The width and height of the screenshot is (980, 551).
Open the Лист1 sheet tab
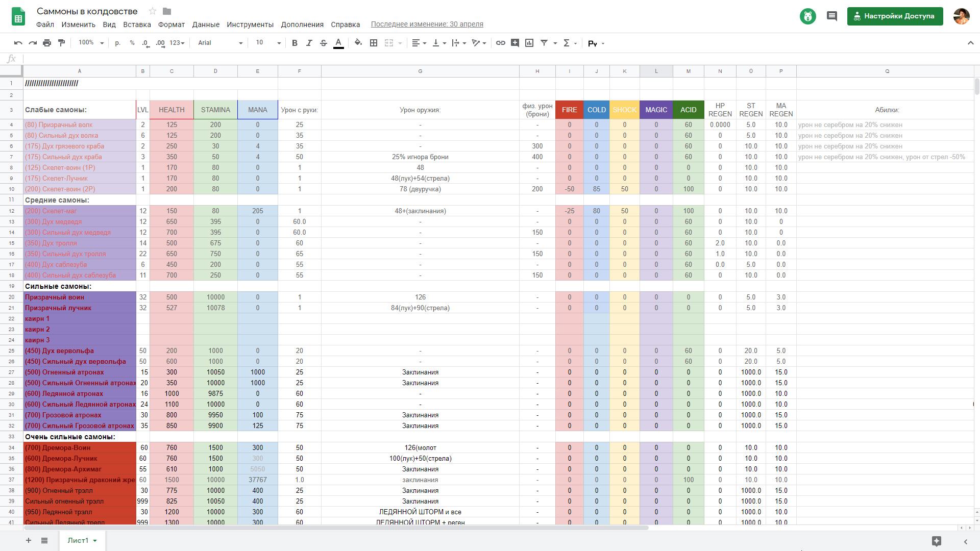click(82, 540)
